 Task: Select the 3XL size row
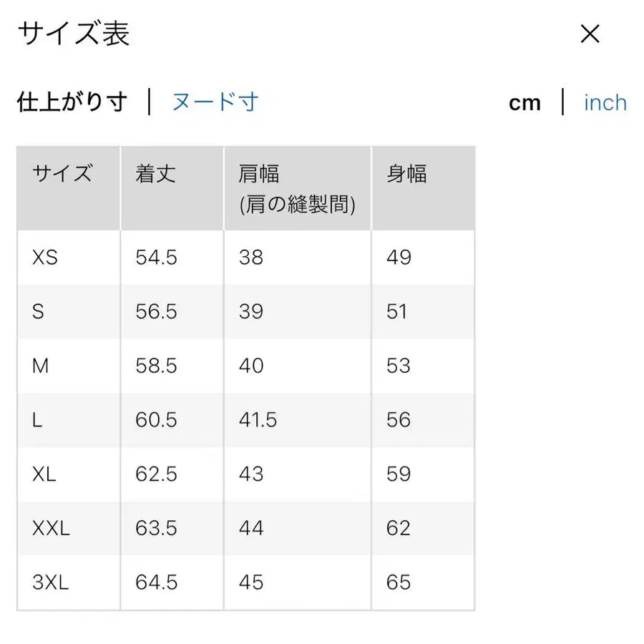50,582
